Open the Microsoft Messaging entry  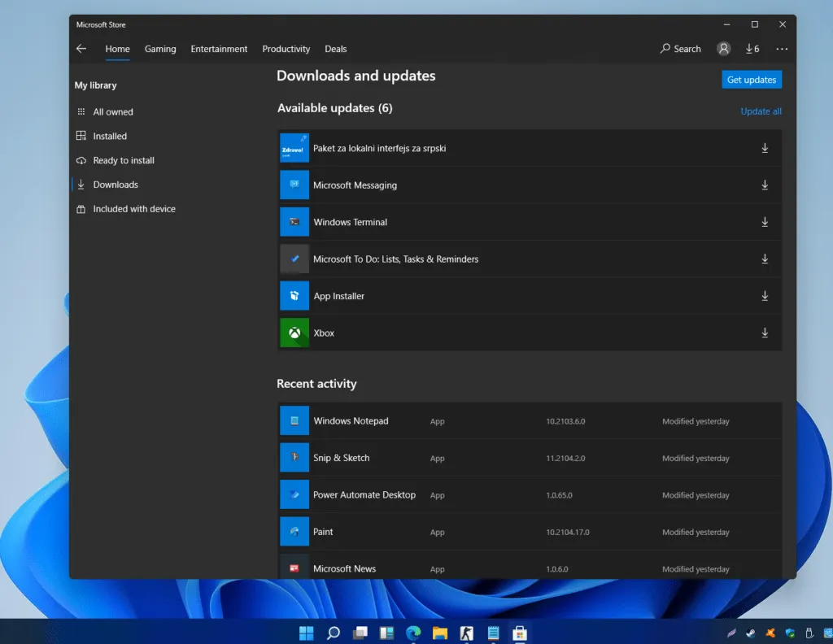[355, 185]
